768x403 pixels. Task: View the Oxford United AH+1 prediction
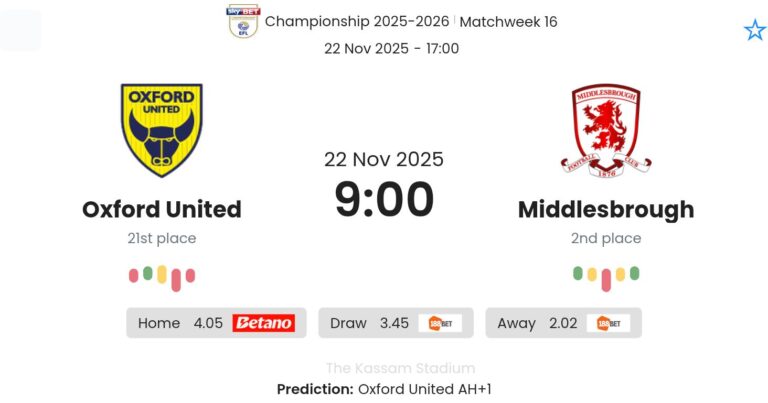pos(424,389)
